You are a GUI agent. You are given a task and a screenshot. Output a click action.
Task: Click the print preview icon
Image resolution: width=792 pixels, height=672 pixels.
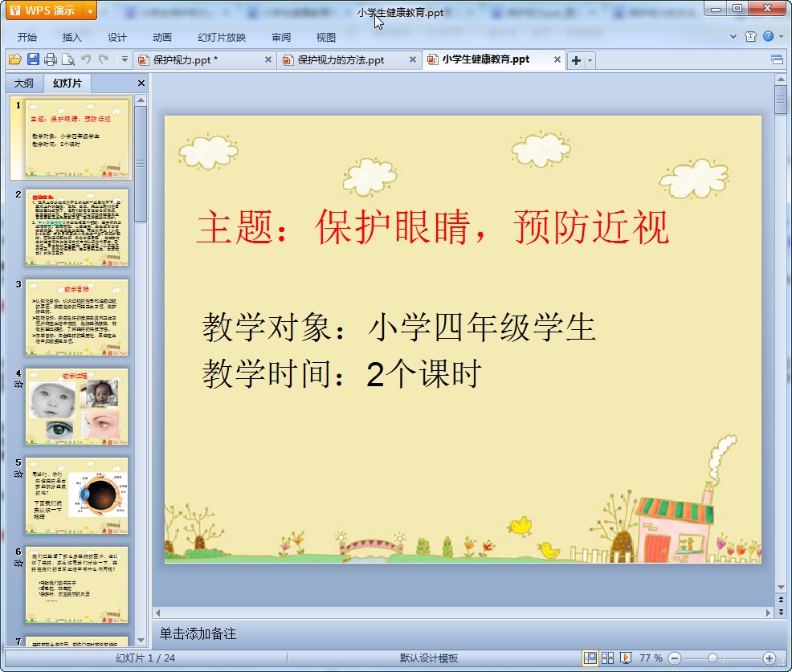(x=68, y=59)
